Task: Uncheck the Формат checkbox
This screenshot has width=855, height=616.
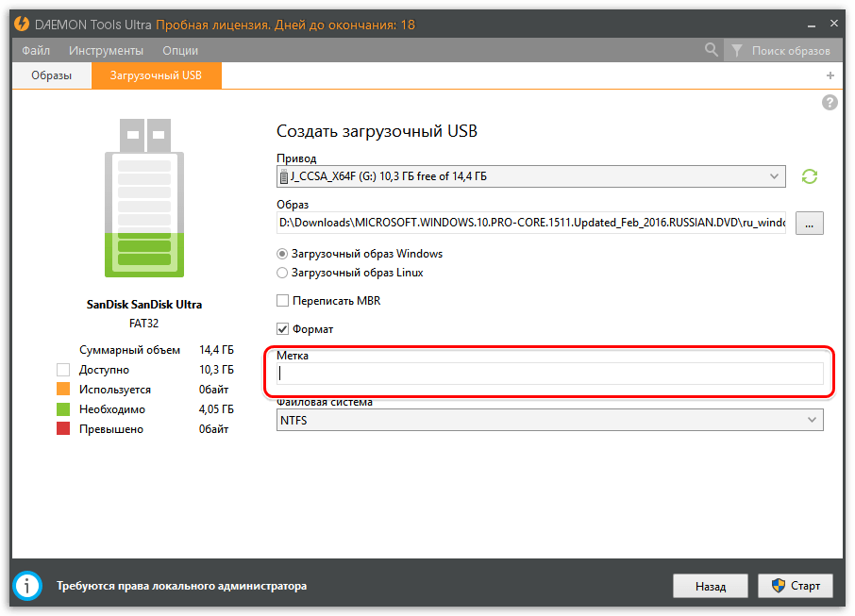Action: point(282,329)
